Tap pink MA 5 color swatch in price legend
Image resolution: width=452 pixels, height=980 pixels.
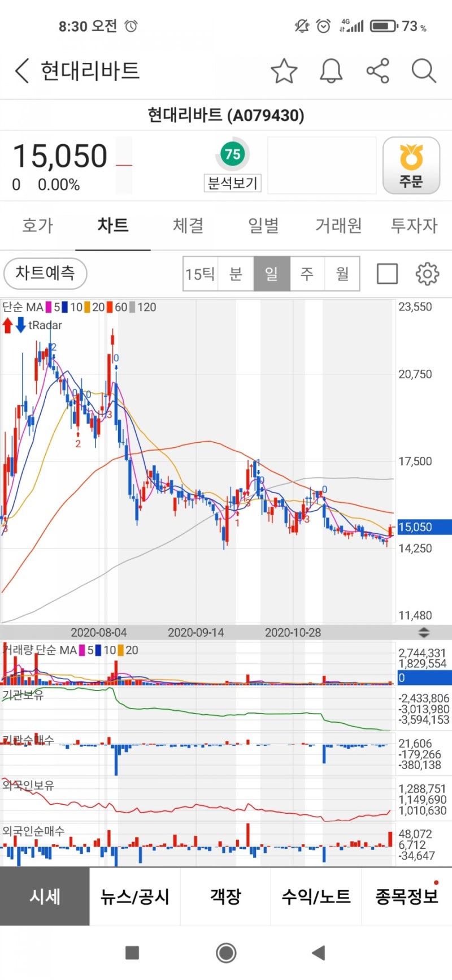click(49, 307)
